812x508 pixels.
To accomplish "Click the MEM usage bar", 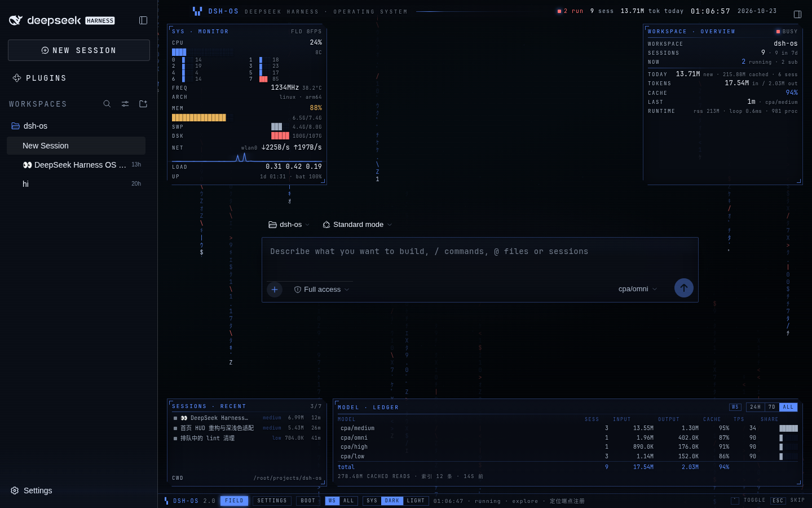I will pos(199,117).
